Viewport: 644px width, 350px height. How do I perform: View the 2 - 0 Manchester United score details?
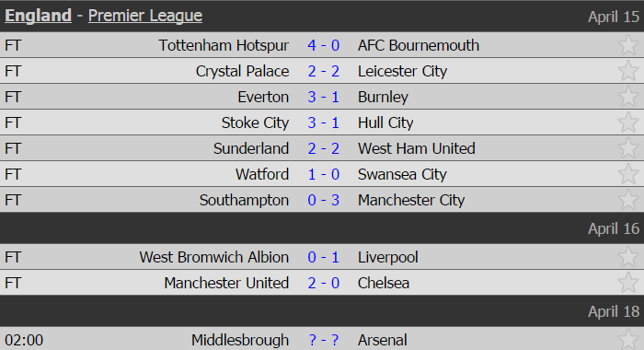click(x=324, y=283)
